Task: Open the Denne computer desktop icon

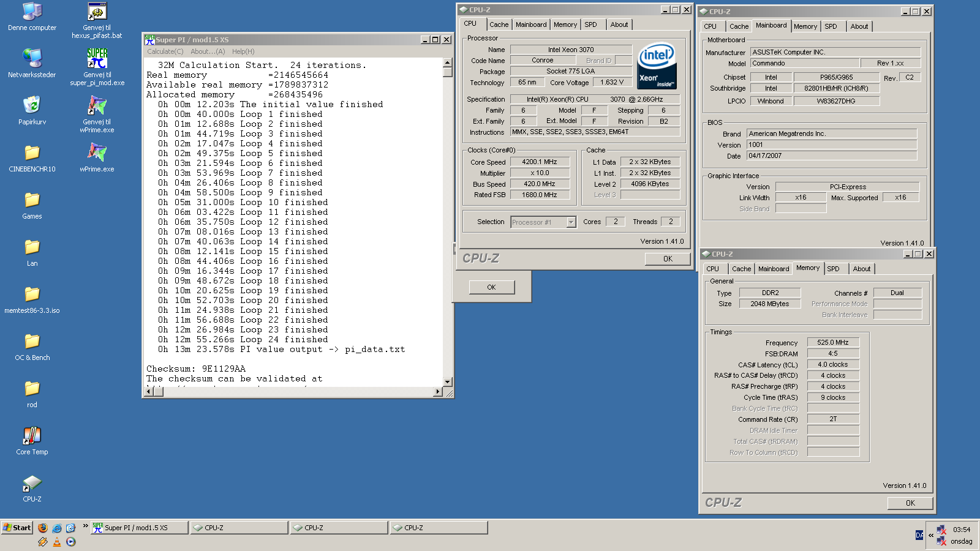Action: 32,17
